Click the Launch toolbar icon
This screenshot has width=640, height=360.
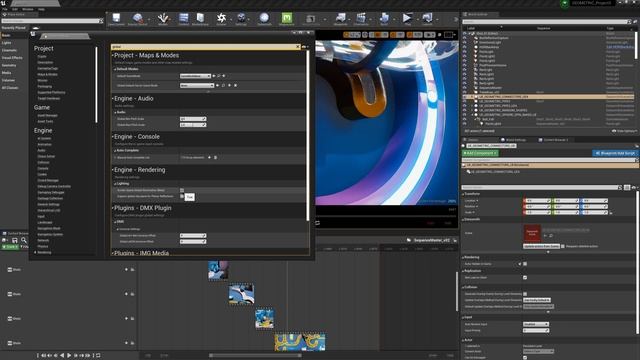tap(427, 19)
